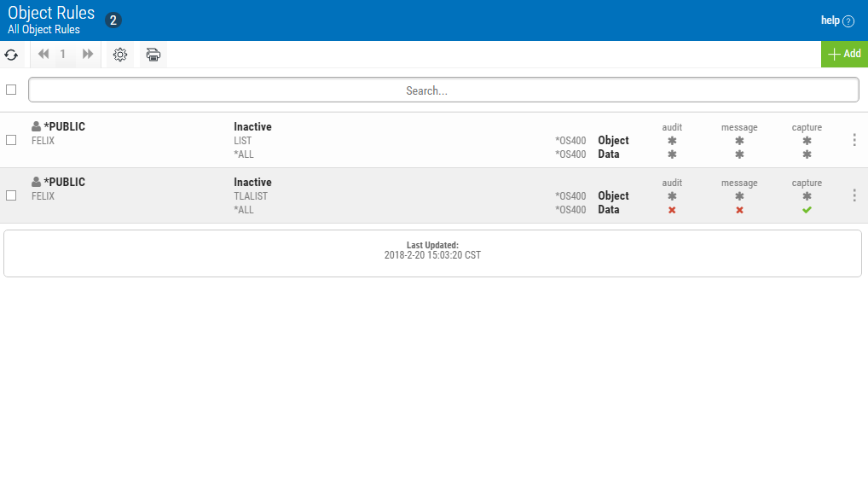Click inside the Search input field
This screenshot has width=868, height=489.
[443, 90]
